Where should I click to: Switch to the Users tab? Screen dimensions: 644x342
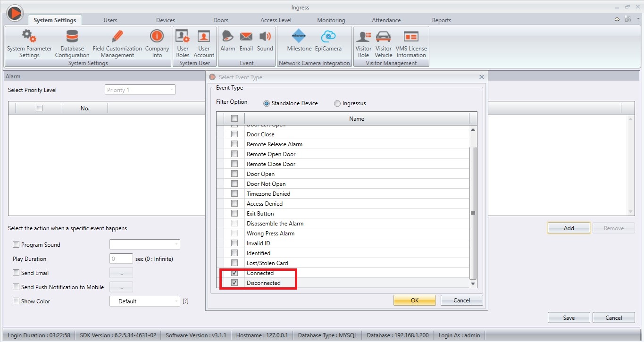(110, 20)
